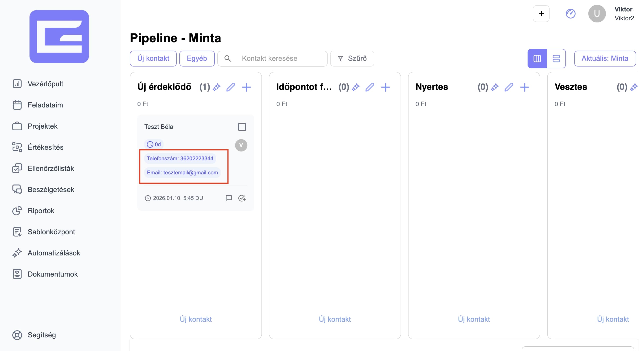The height and width of the screenshot is (351, 644).
Task: Tick the checkbox on Teszt Béla card
Action: (242, 127)
